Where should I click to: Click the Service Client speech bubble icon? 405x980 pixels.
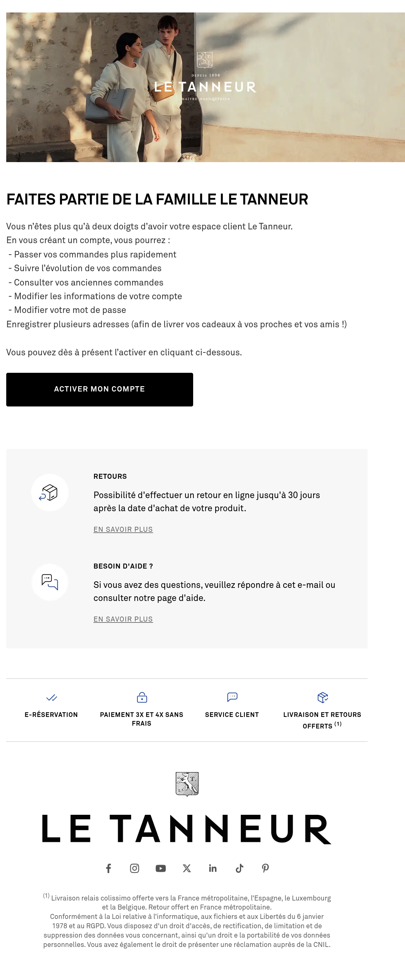click(x=232, y=697)
